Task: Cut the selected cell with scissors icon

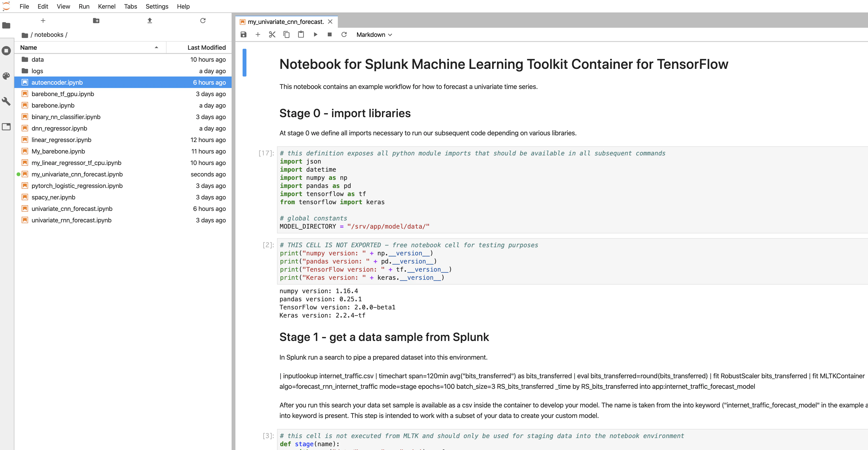Action: pyautogui.click(x=272, y=34)
